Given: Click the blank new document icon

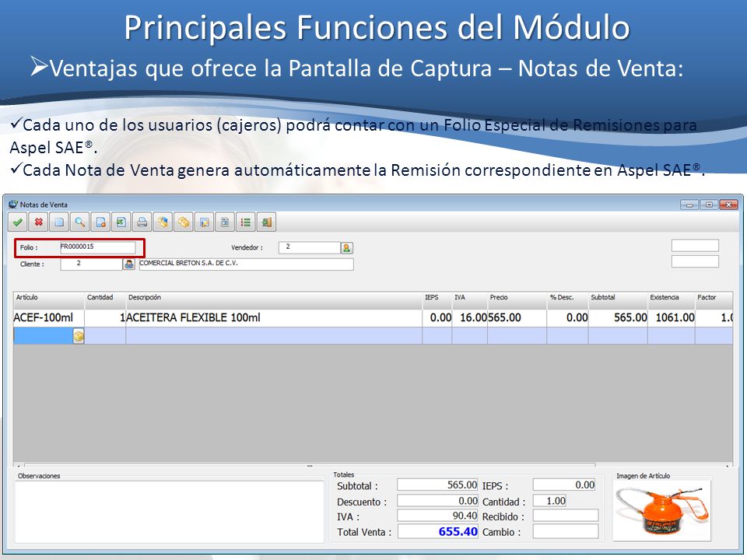Looking at the screenshot, I should pyautogui.click(x=59, y=222).
